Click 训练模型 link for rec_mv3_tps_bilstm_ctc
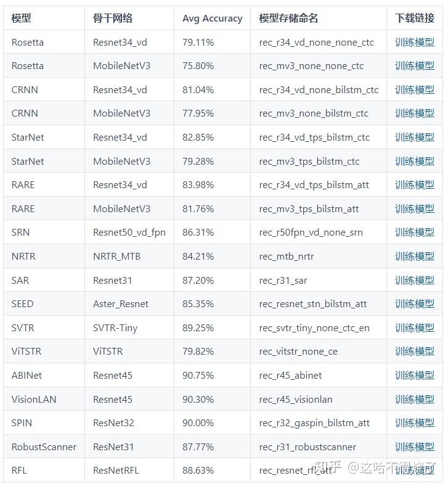 (414, 161)
